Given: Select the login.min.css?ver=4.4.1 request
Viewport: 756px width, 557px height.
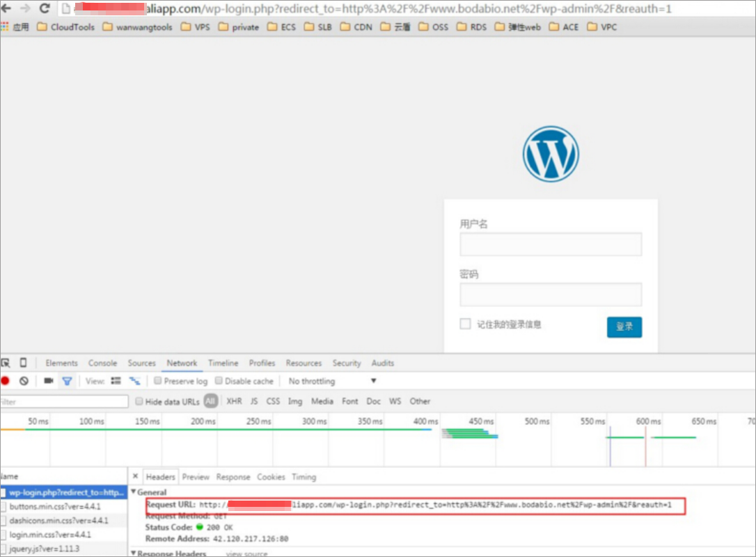Looking at the screenshot, I should point(63,534).
